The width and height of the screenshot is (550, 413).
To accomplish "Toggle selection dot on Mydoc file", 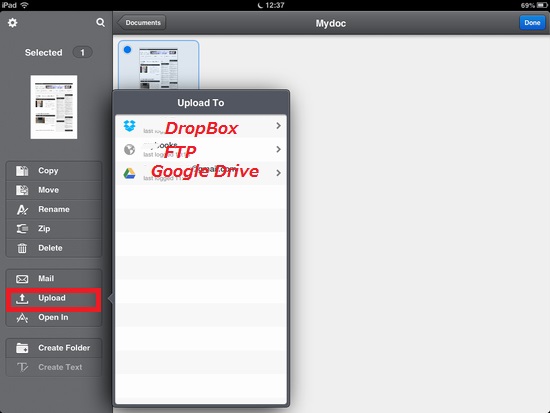I will tap(128, 50).
